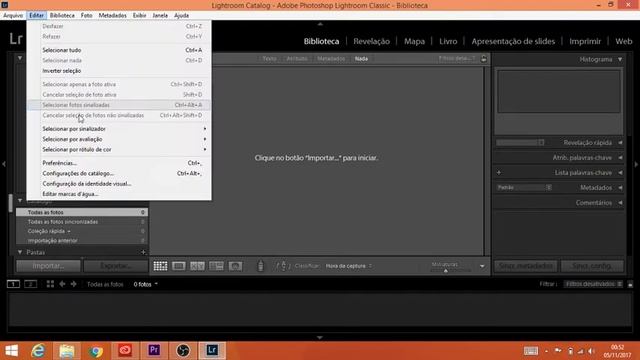Open Chrome from taskbar
The image size is (640, 360).
(96, 351)
